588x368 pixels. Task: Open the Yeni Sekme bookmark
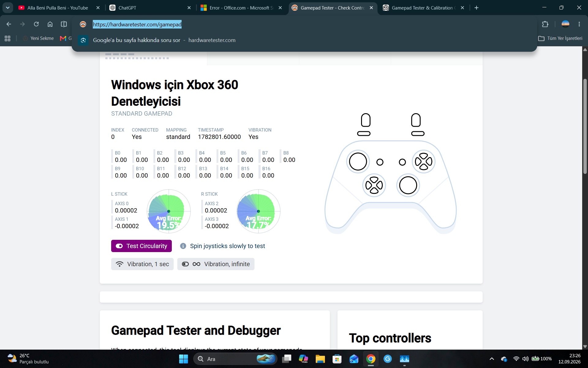[x=38, y=38]
